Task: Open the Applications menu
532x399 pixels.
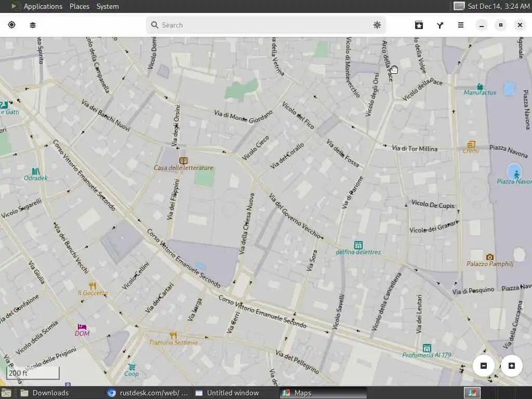Action: click(x=43, y=6)
